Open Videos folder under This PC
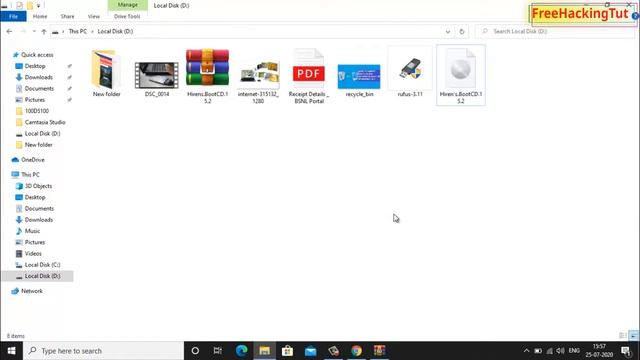Viewport: 640px width, 360px height. coord(33,253)
